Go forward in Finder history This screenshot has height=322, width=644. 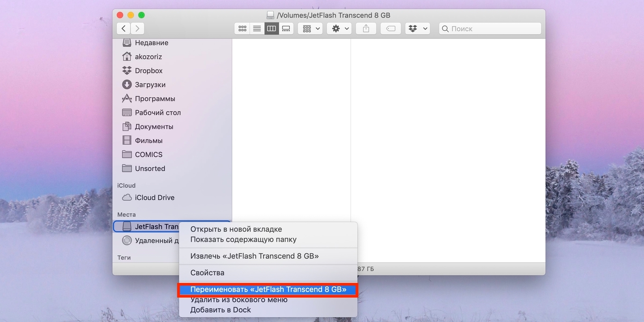(137, 29)
